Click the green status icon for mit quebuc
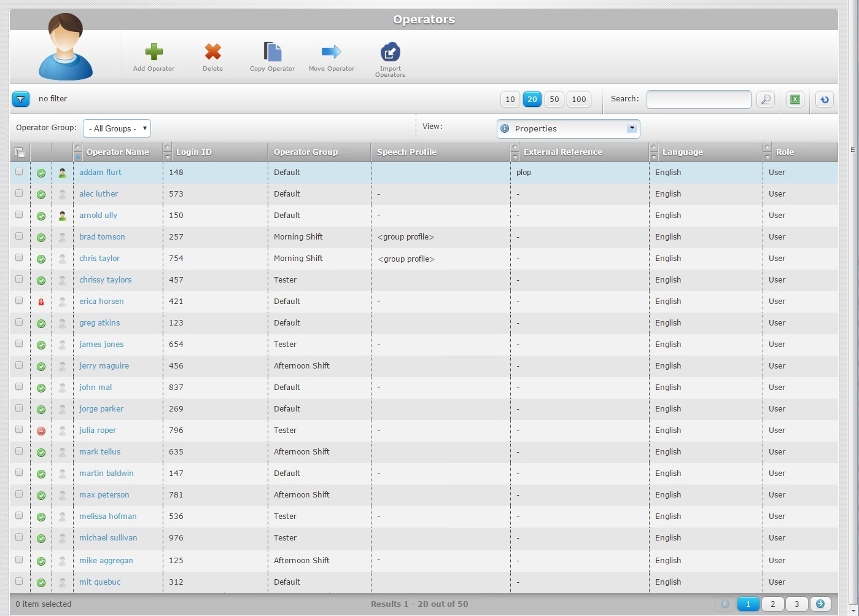Viewport: 859px width, 616px height. (x=41, y=583)
